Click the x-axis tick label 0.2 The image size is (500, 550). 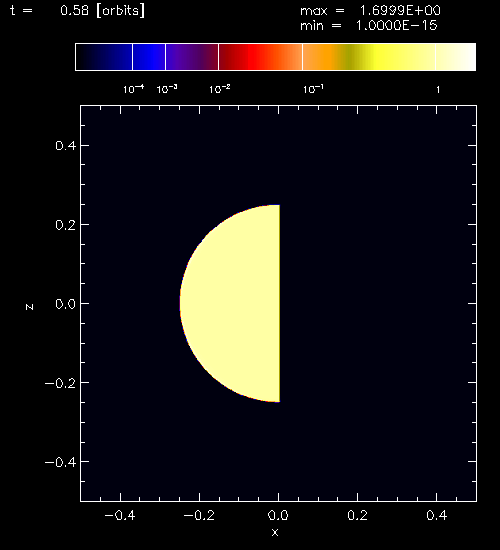click(358, 515)
